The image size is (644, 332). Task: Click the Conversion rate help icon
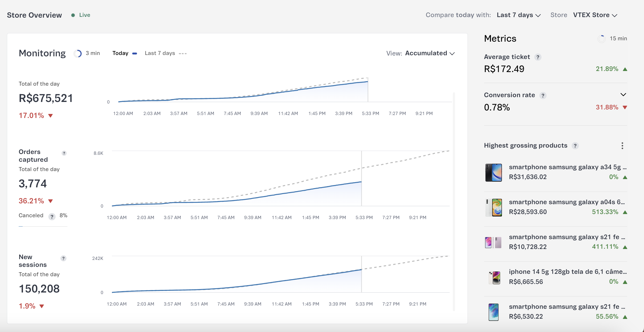pos(543,96)
